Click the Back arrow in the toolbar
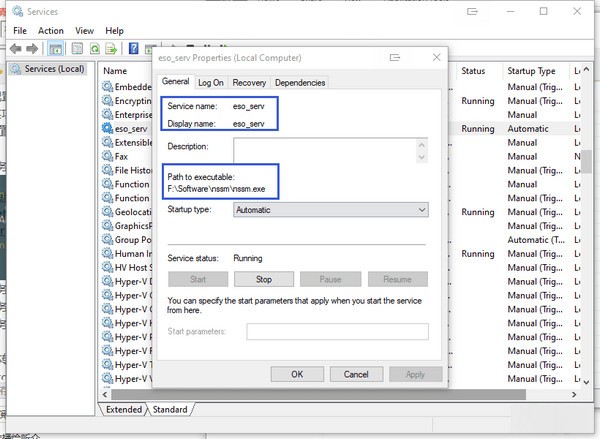 pyautogui.click(x=17, y=48)
